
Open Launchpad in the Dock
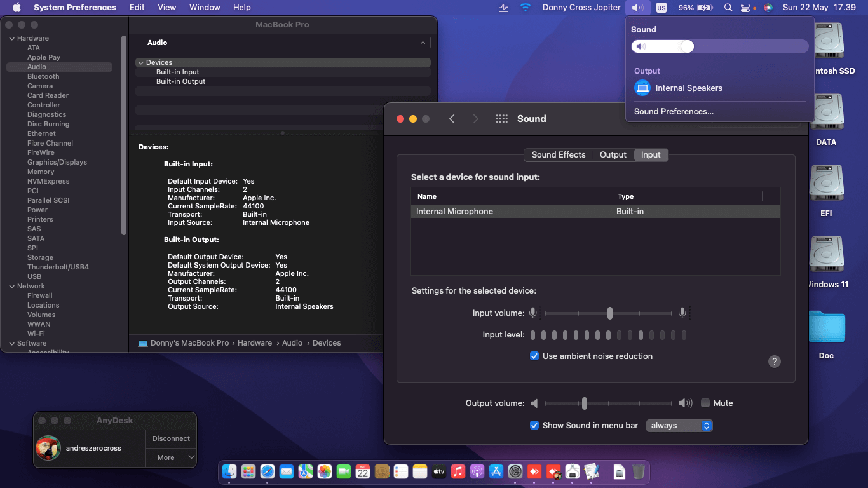click(248, 471)
